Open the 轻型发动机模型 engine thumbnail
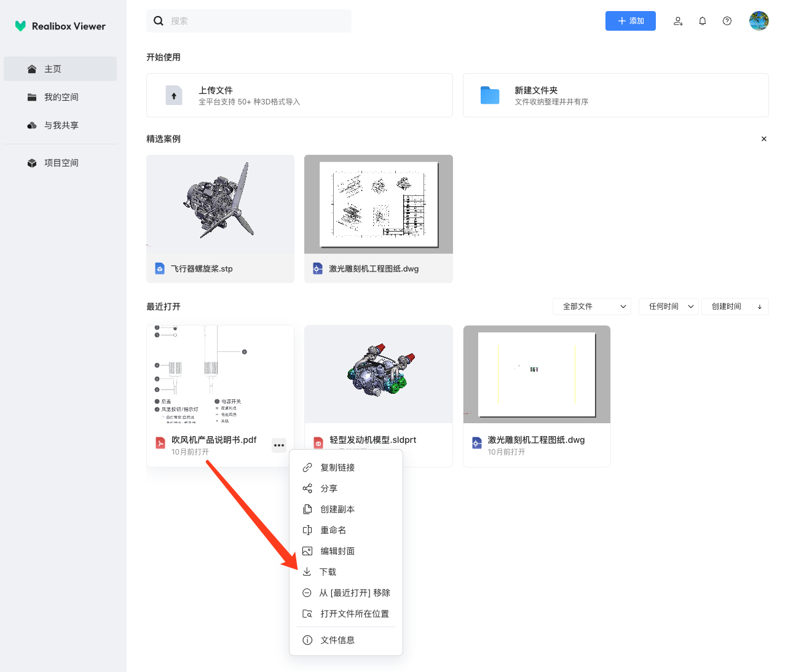 click(379, 374)
